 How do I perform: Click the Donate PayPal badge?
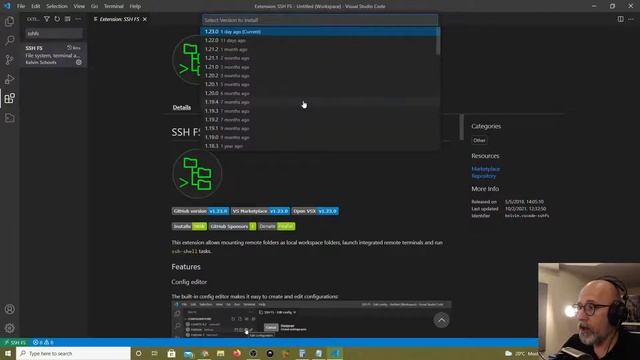tap(276, 226)
